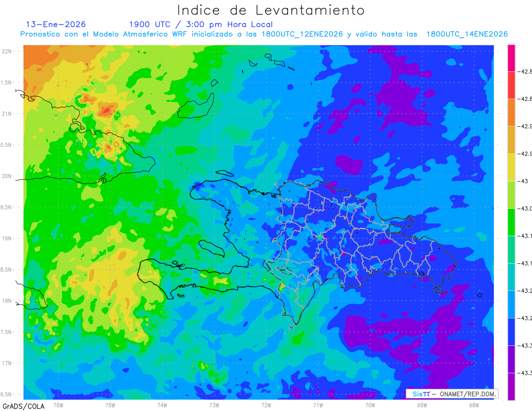532x411 pixels.
Task: Click the '76W' longitude label
Action: (x=58, y=405)
